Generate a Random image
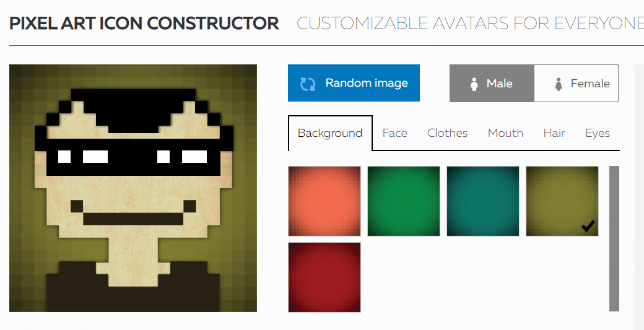Image resolution: width=644 pixels, height=330 pixels. (354, 83)
